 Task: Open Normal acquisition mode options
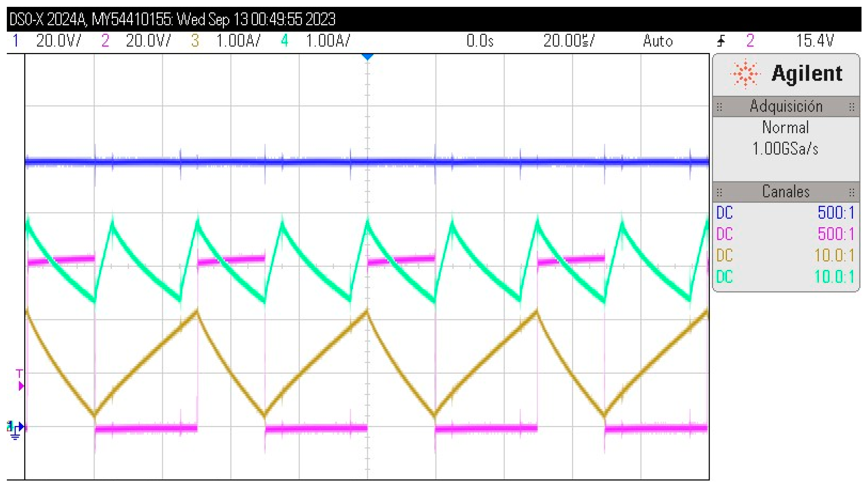coord(786,127)
